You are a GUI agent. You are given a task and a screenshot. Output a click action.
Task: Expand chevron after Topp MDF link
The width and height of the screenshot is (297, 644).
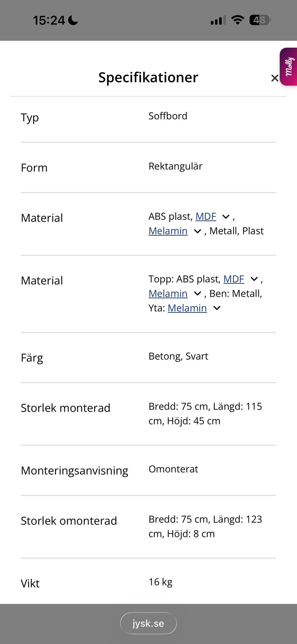point(254,279)
